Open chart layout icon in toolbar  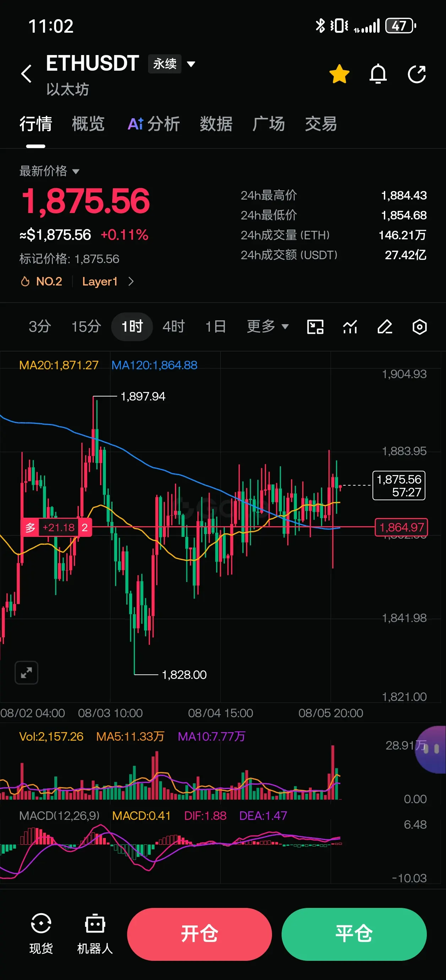click(x=315, y=327)
